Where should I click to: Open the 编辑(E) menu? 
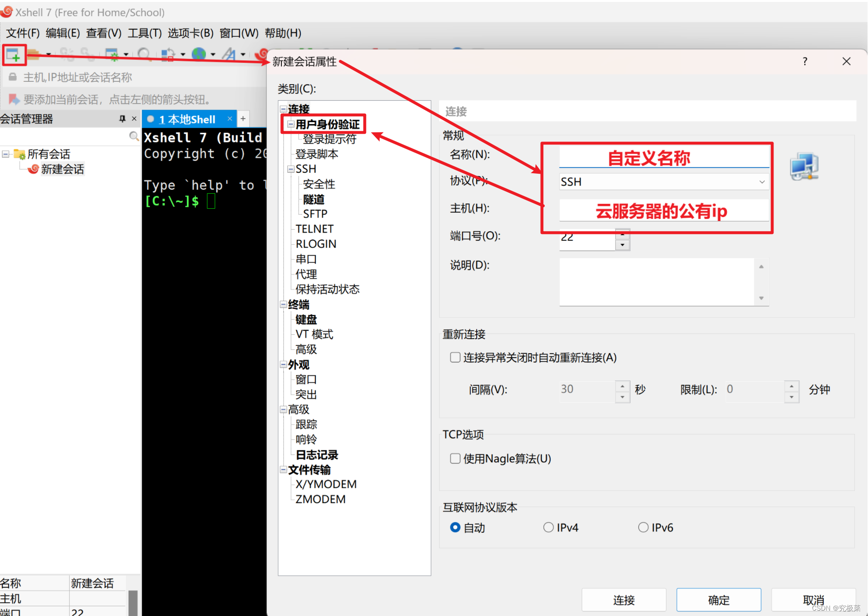point(63,33)
